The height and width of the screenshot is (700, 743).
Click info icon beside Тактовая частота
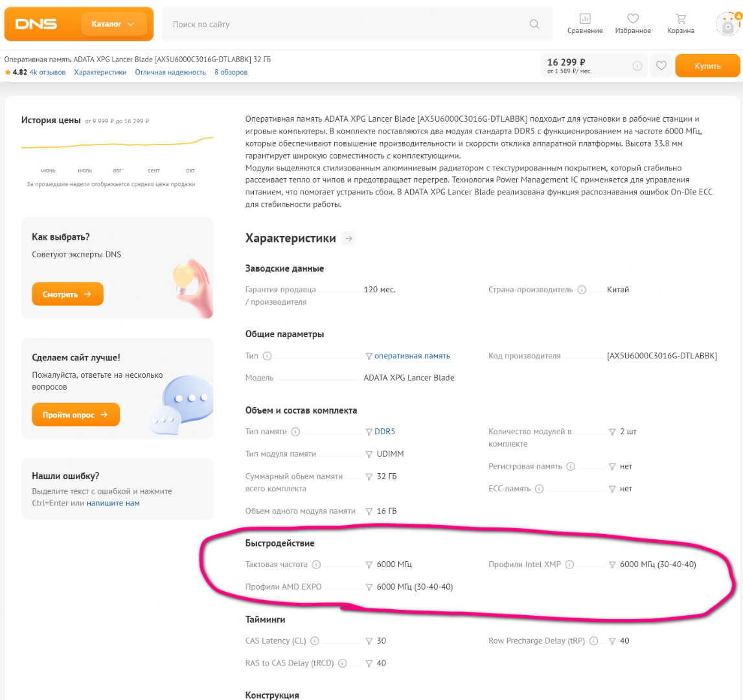[x=317, y=565]
